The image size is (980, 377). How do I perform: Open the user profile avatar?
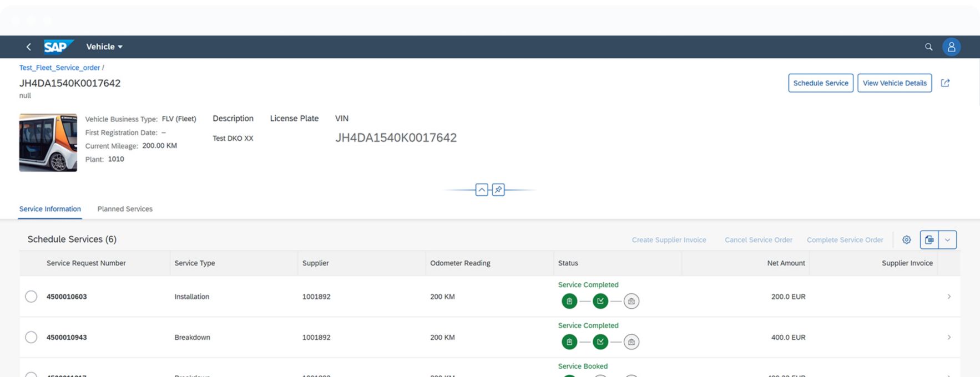click(x=951, y=47)
